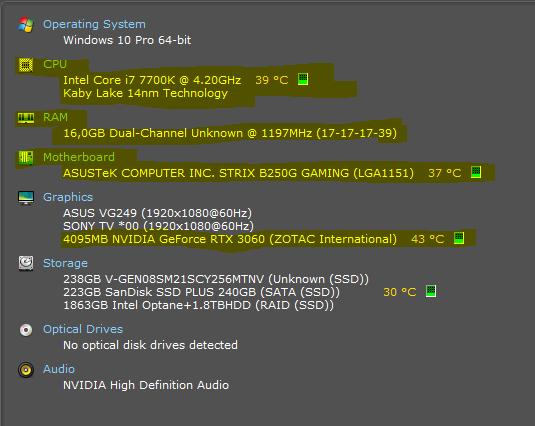The height and width of the screenshot is (426, 535).
Task: Select the ASUSTeK STRIX B250G GAMING line
Action: [x=238, y=173]
